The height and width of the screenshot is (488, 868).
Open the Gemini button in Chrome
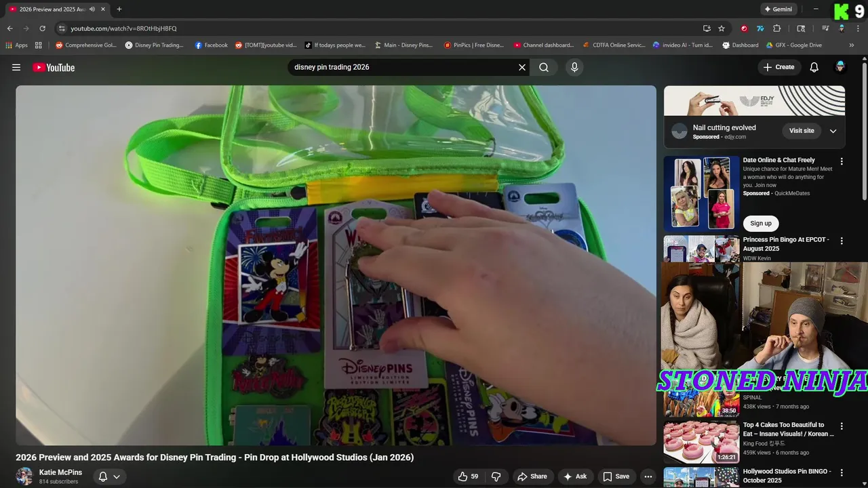(778, 9)
